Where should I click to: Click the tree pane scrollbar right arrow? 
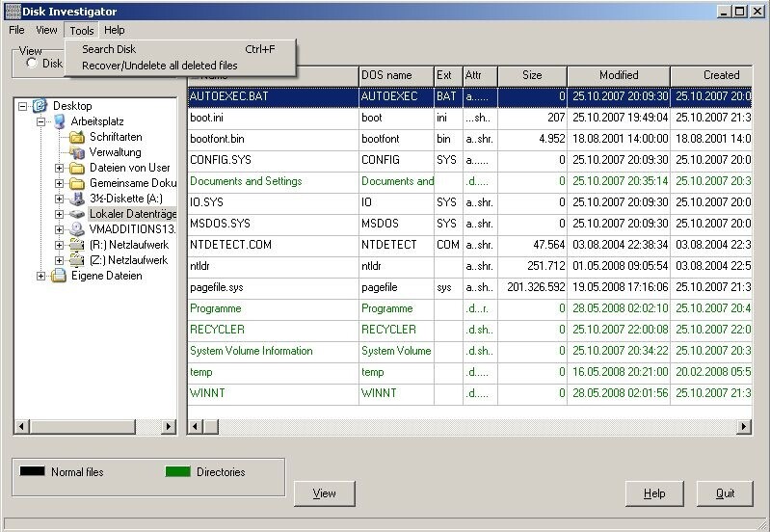(x=169, y=426)
